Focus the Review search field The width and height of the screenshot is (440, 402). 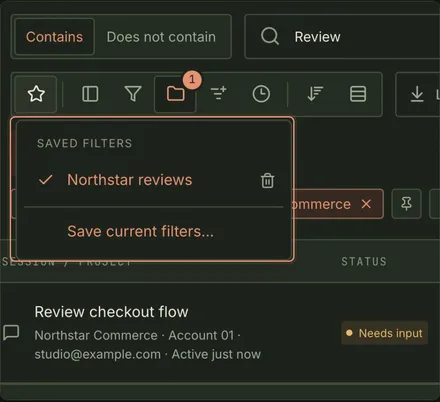(343, 37)
